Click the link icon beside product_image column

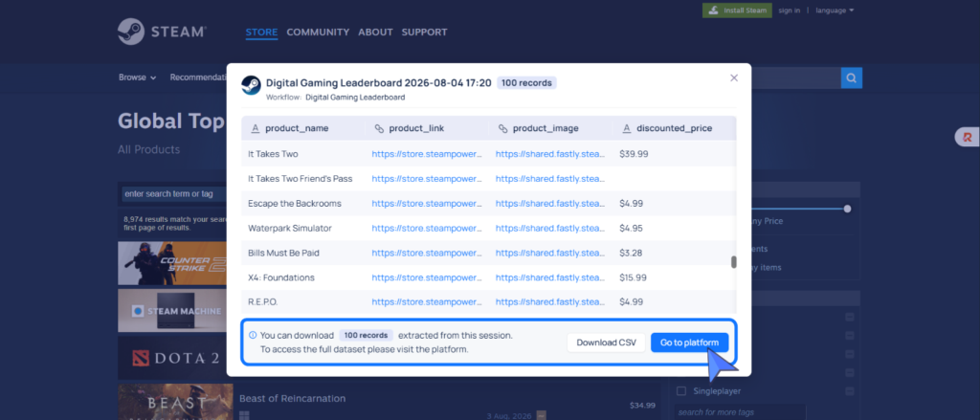[502, 128]
